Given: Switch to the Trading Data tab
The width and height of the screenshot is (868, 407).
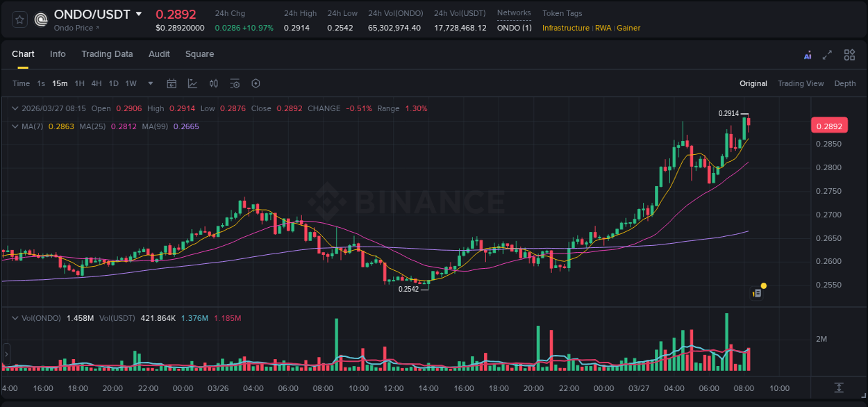Looking at the screenshot, I should point(107,54).
